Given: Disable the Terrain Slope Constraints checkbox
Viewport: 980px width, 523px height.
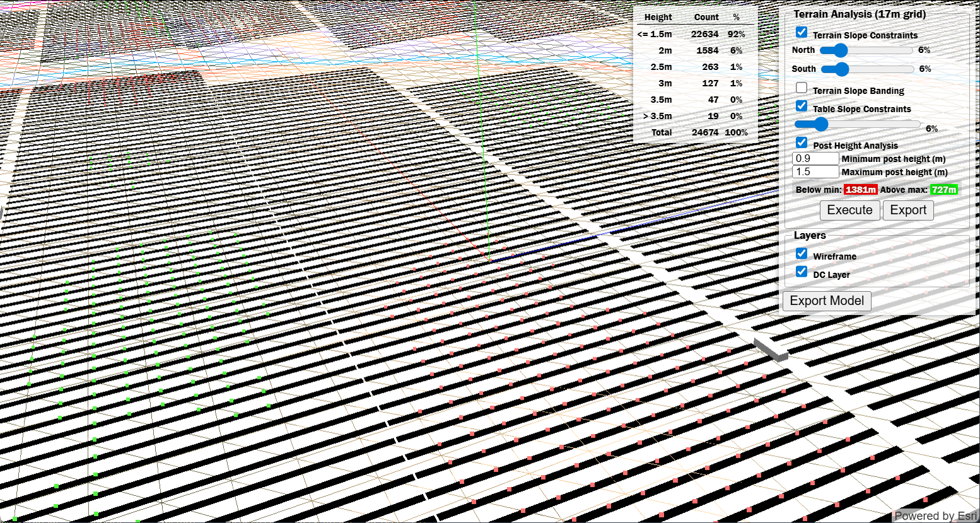Looking at the screenshot, I should pos(802,32).
